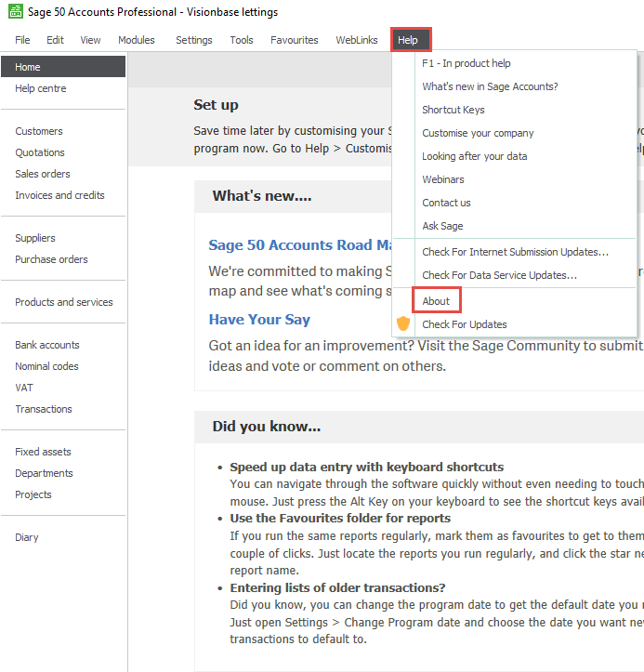The height and width of the screenshot is (672, 644).
Task: Click 'Use the Favourites folder for reports'
Action: pyautogui.click(x=340, y=519)
